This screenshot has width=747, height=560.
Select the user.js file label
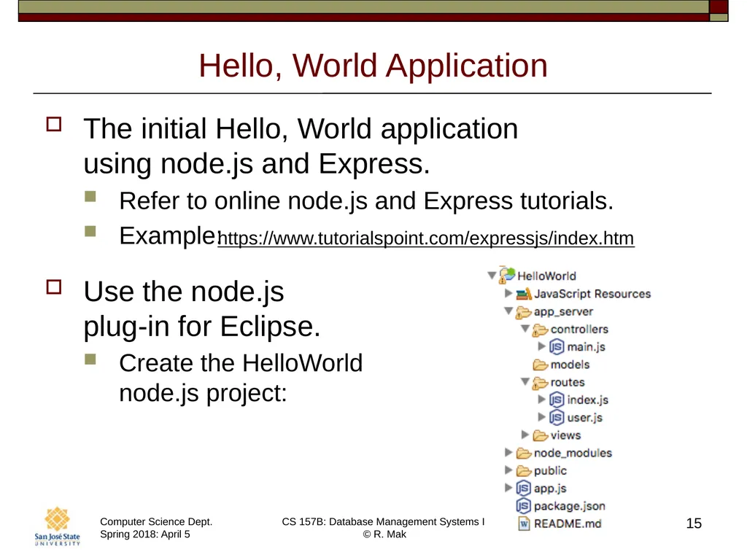585,418
